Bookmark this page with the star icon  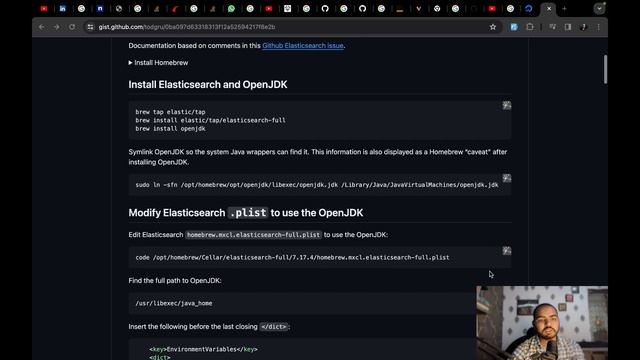[x=493, y=27]
